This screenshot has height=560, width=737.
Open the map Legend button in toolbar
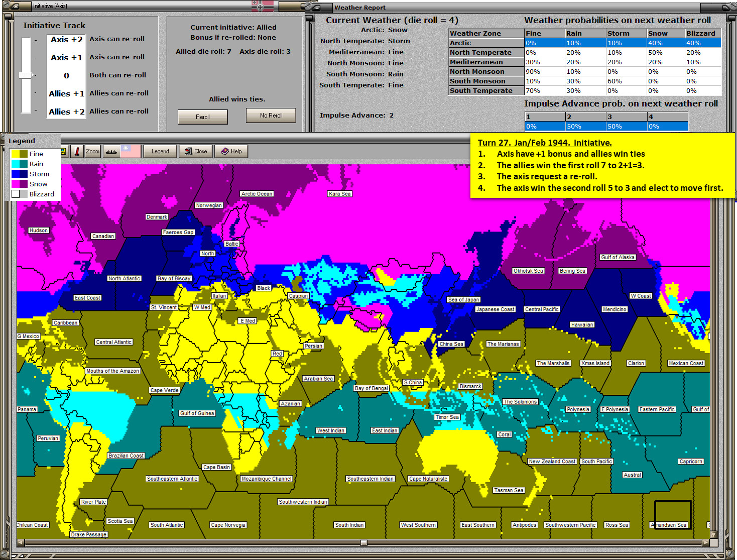click(160, 151)
